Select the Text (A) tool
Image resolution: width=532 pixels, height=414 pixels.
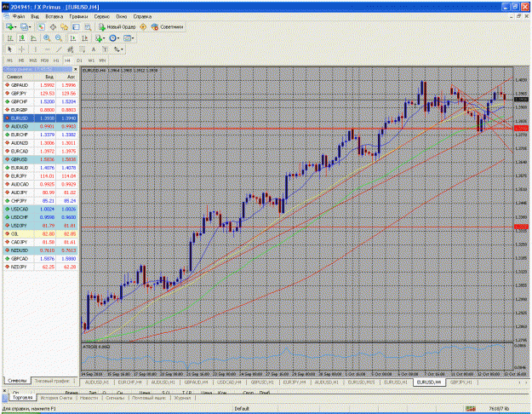[94, 49]
